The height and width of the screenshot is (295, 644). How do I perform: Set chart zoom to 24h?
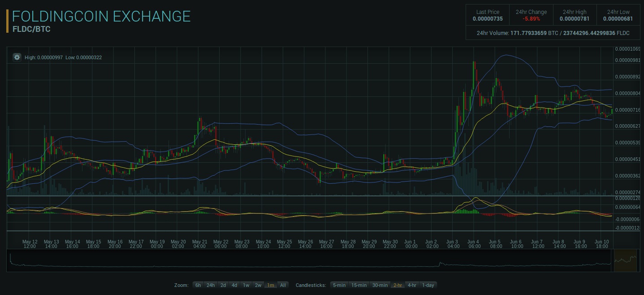click(211, 285)
